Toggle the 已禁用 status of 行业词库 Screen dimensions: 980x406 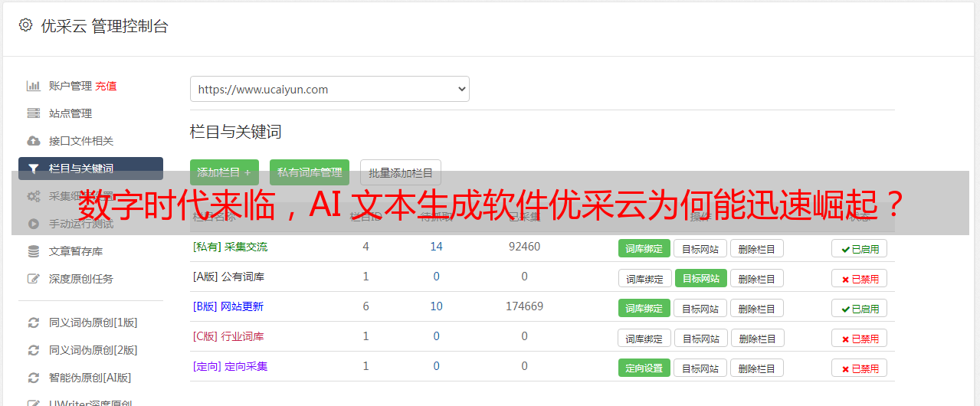click(860, 338)
